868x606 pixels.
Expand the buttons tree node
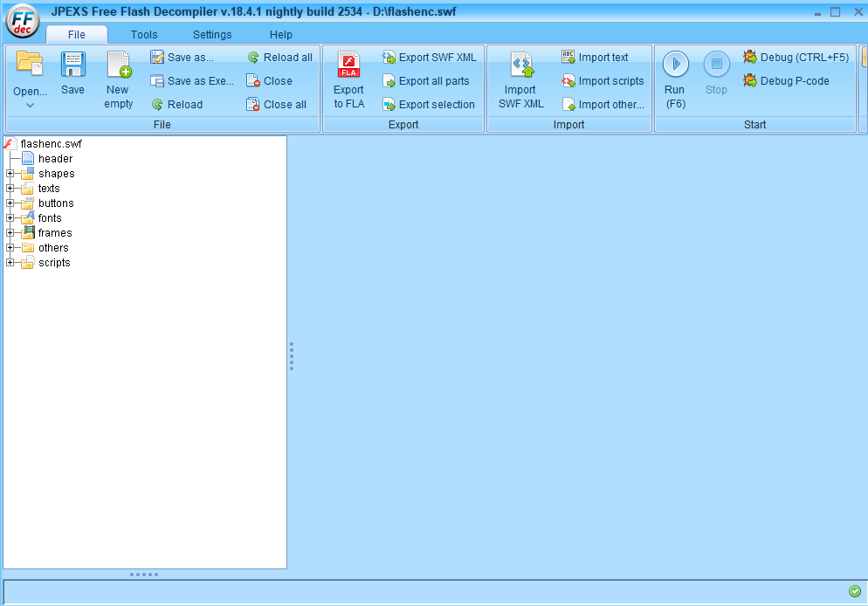(x=10, y=203)
